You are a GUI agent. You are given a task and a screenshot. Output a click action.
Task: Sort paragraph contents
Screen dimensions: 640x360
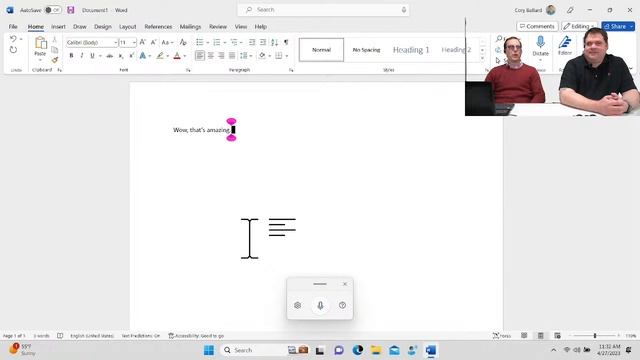pos(275,42)
